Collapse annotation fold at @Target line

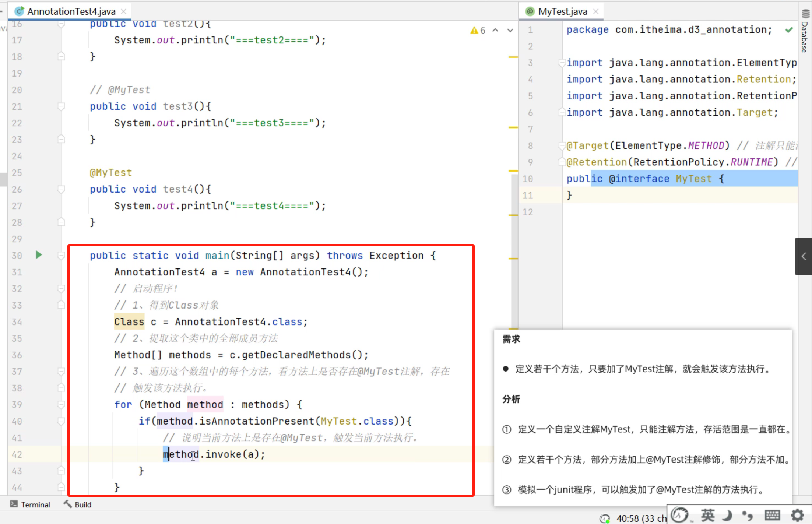pyautogui.click(x=562, y=146)
